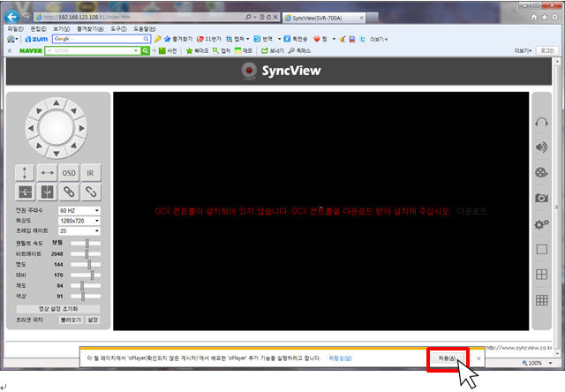Adjust the pan-tilt speed slider
The image size is (565, 392).
coord(86,243)
